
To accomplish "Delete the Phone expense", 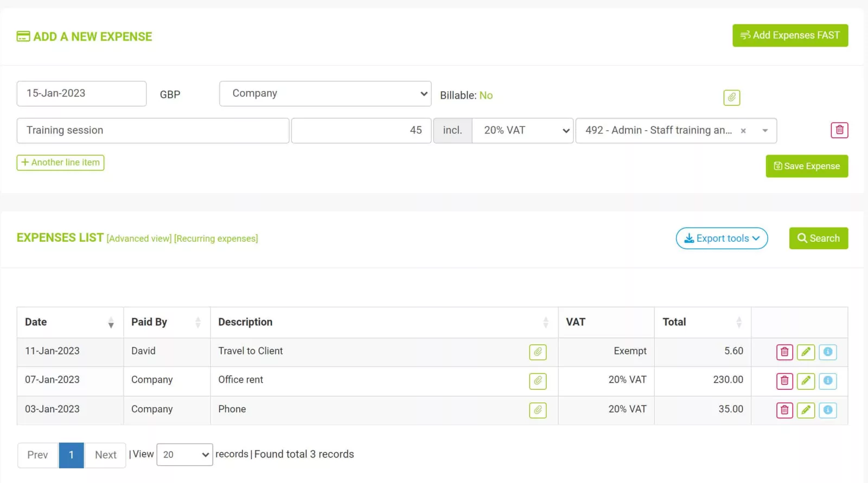I will tap(784, 410).
